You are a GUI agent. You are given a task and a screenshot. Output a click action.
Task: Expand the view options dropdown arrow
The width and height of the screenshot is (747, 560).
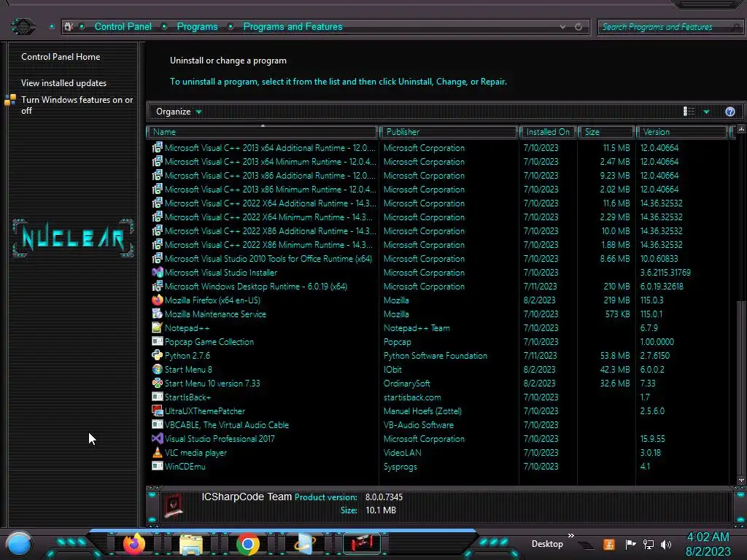point(706,112)
